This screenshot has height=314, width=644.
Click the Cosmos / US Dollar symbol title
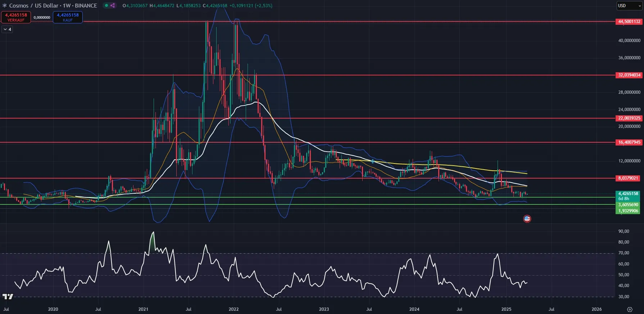pyautogui.click(x=53, y=5)
